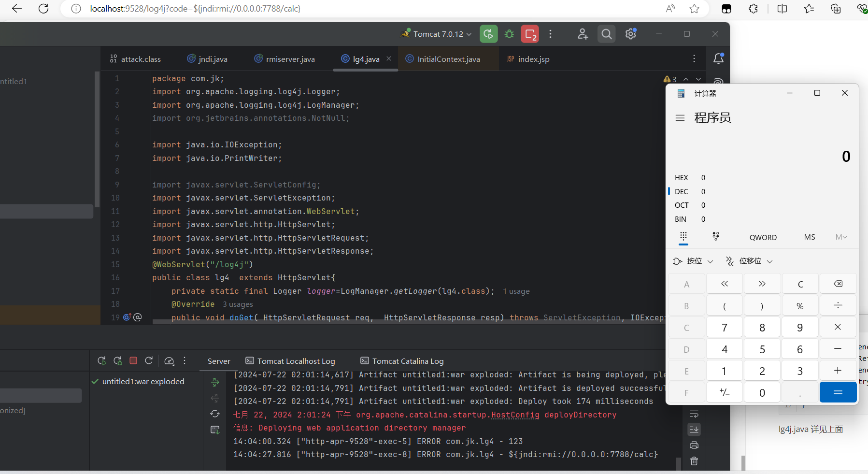Viewport: 868px width, 474px height.
Task: Click browser refresh button
Action: 43,9
